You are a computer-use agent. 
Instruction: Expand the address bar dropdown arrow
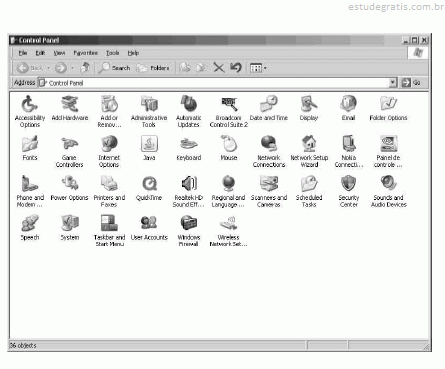click(x=393, y=82)
